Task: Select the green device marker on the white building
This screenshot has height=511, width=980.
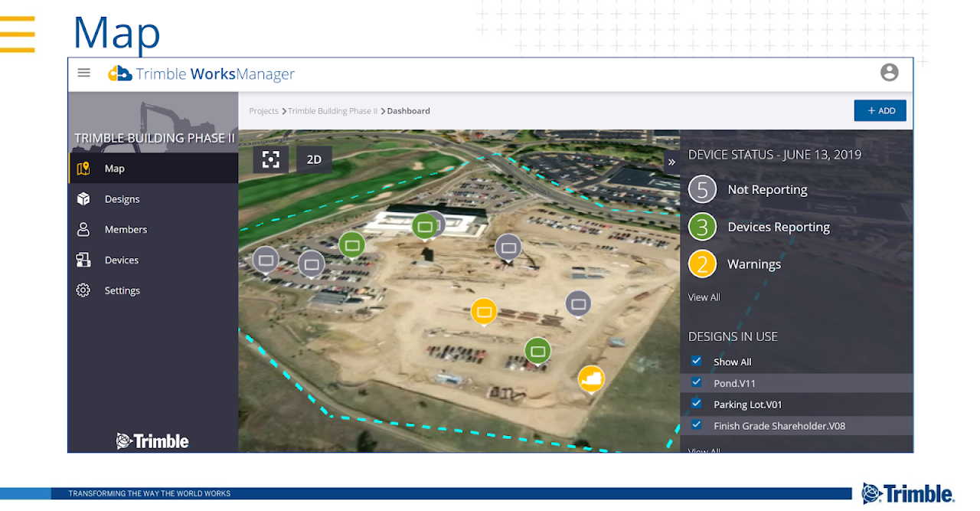Action: click(x=425, y=226)
